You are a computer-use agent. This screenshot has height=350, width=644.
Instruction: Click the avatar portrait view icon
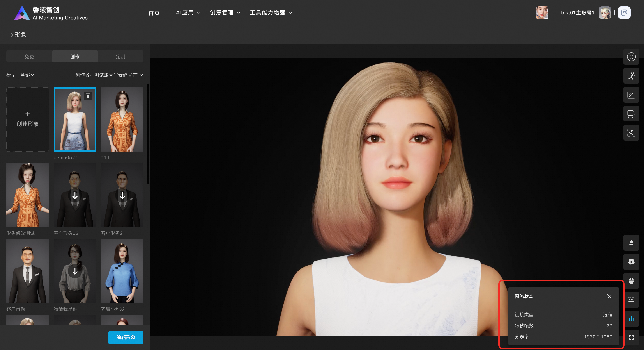tap(631, 243)
